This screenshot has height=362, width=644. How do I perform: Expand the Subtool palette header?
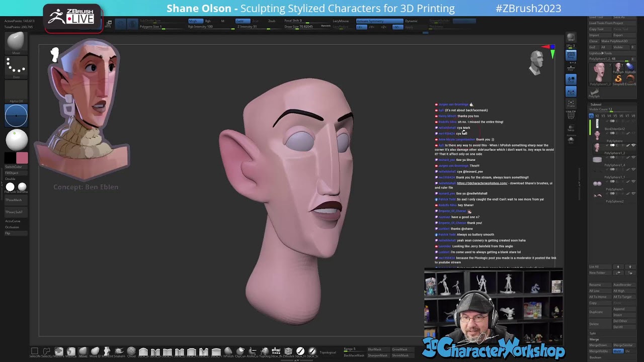(x=596, y=105)
